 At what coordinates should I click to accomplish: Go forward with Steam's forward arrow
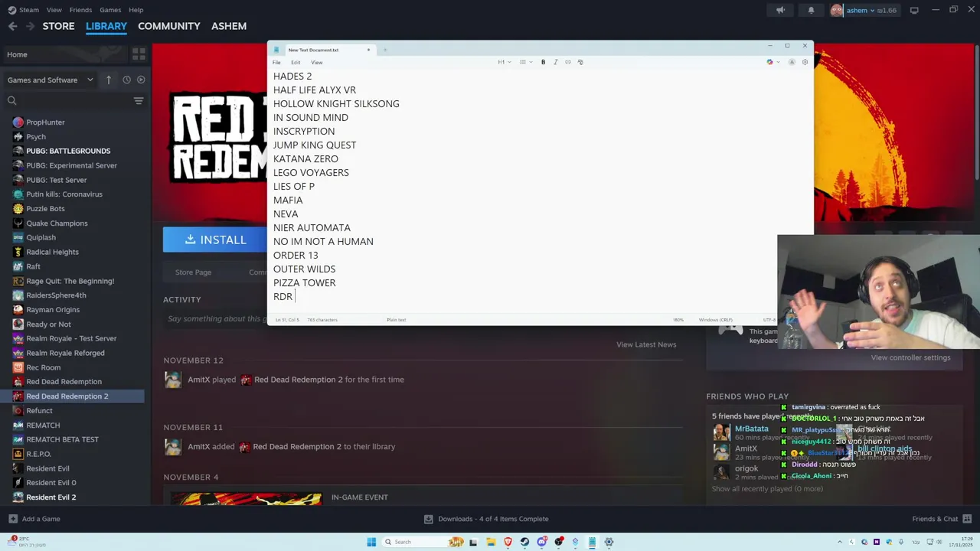point(30,26)
